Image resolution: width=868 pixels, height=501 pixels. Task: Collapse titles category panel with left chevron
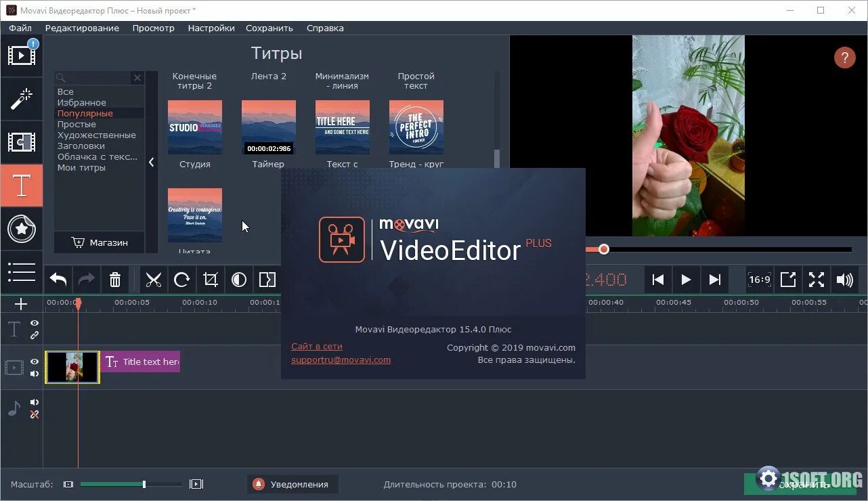(x=151, y=162)
